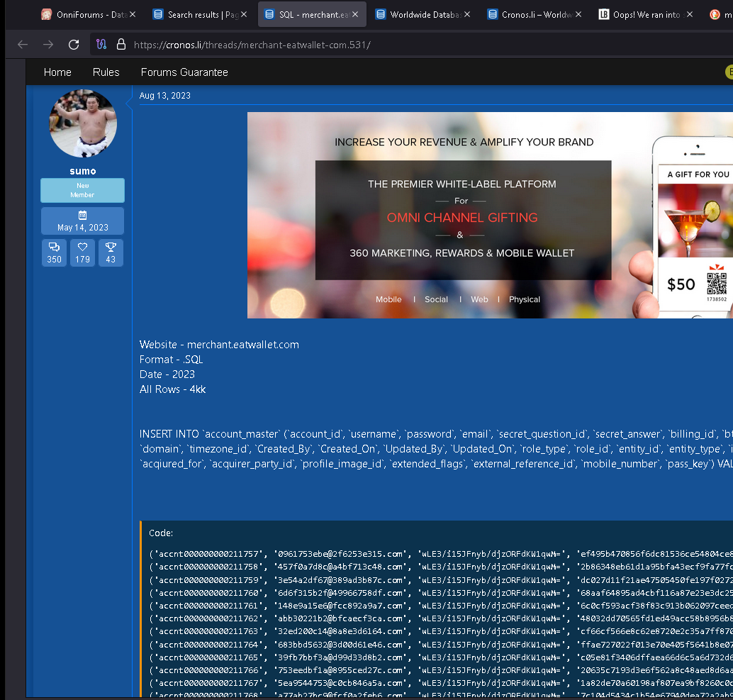Click the username sumo link

tap(83, 171)
